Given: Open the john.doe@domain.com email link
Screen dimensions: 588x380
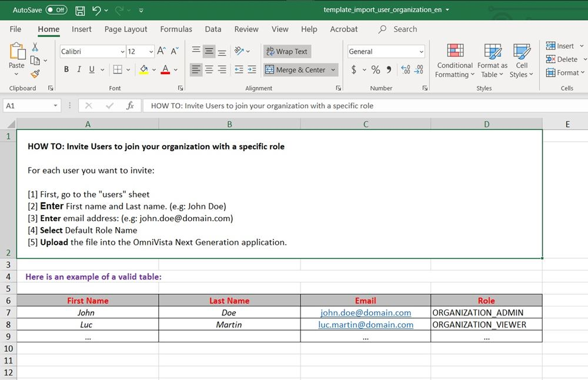Looking at the screenshot, I should click(365, 313).
